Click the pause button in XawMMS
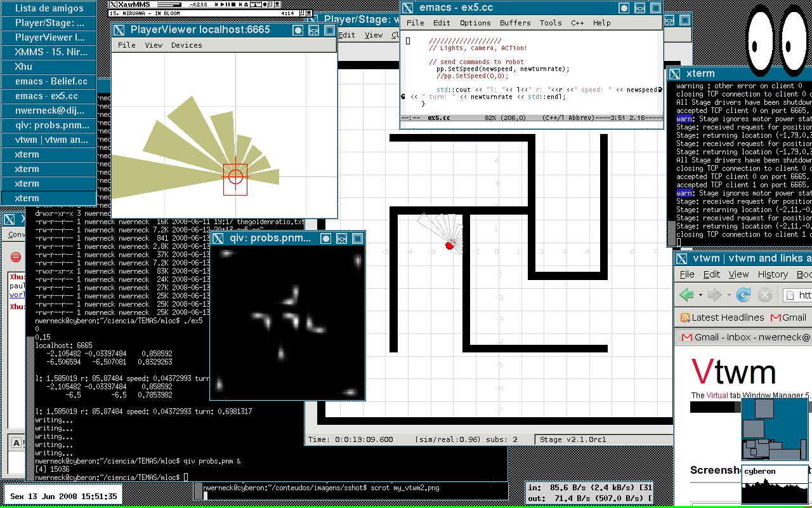Viewport: 812px width, 508px height. tap(228, 4)
